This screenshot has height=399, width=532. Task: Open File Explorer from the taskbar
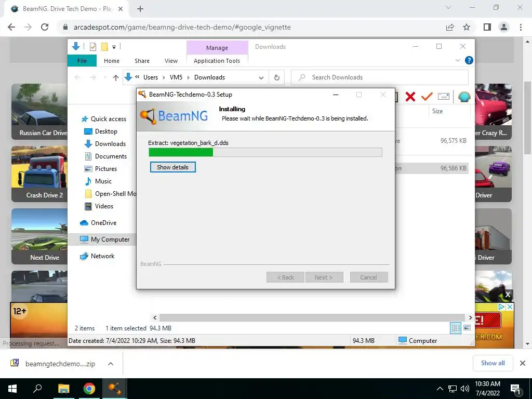[x=63, y=389]
